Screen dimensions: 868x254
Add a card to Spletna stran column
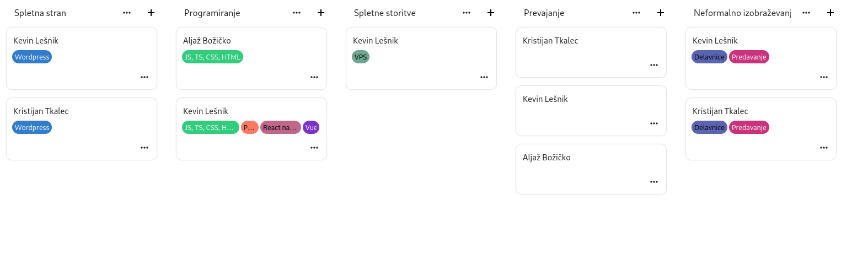click(x=151, y=13)
